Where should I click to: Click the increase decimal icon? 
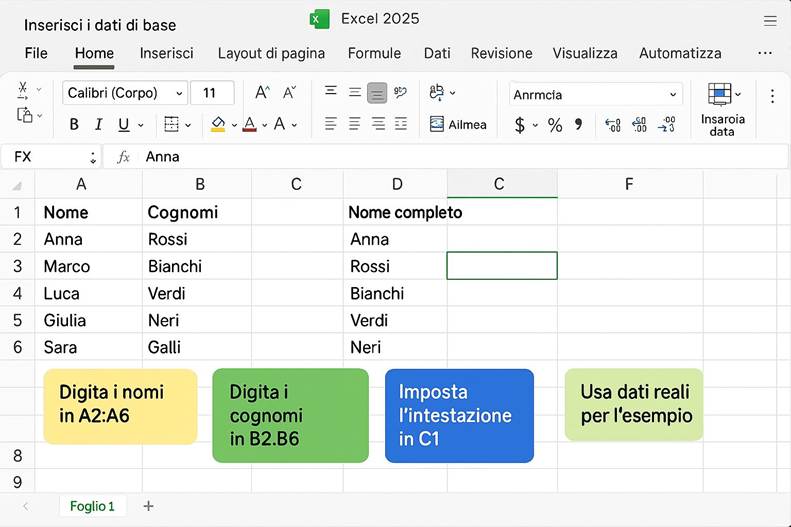613,125
